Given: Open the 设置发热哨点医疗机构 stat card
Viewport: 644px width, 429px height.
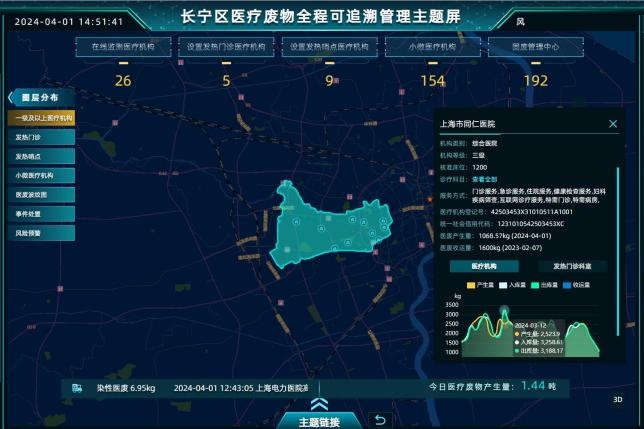Looking at the screenshot, I should (329, 47).
